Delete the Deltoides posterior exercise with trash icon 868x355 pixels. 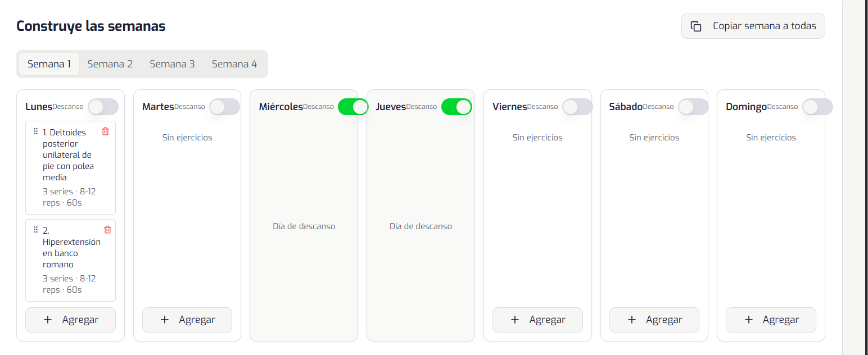pyautogui.click(x=105, y=131)
